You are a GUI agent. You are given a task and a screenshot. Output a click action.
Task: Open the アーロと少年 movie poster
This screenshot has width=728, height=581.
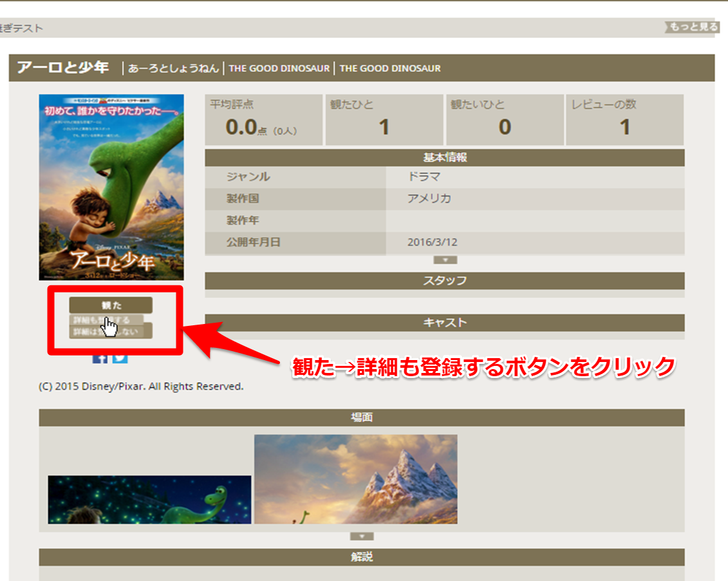tap(111, 187)
